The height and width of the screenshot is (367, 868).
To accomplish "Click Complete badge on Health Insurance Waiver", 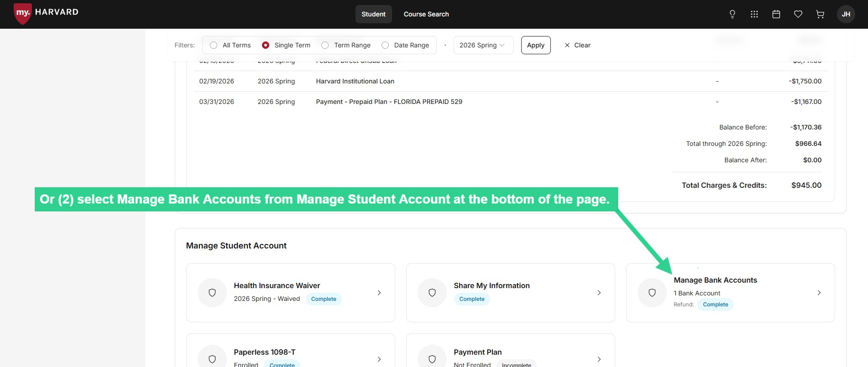I will tap(324, 299).
